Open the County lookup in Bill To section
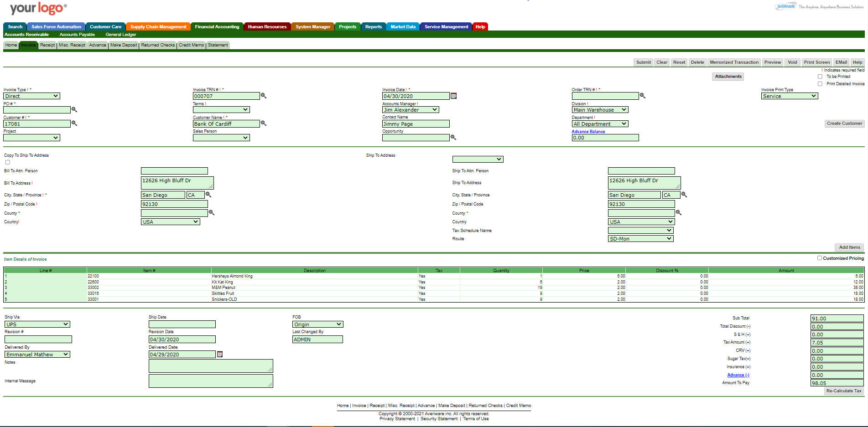This screenshot has width=868, height=427. click(211, 212)
